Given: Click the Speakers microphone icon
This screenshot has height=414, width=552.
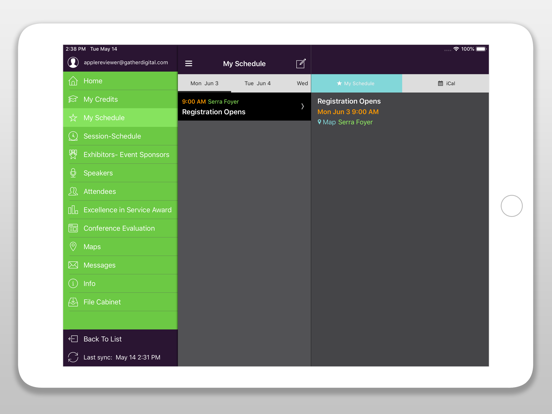Looking at the screenshot, I should pyautogui.click(x=73, y=173).
